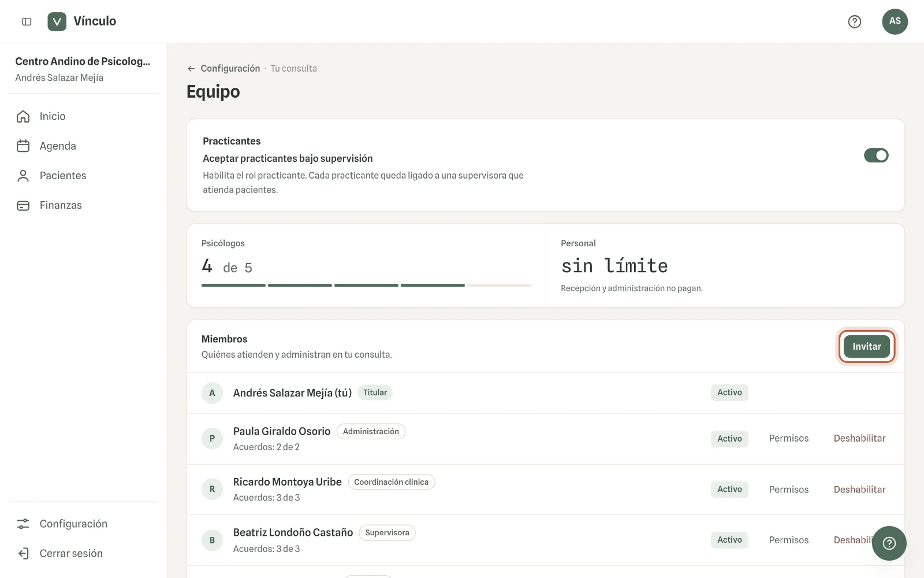Image resolution: width=924 pixels, height=578 pixels.
Task: Open Permisos for Paula Giraldo Osorio
Action: point(789,438)
